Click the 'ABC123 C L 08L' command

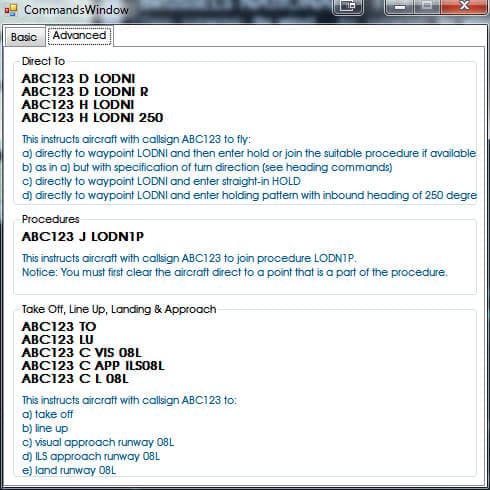point(75,379)
